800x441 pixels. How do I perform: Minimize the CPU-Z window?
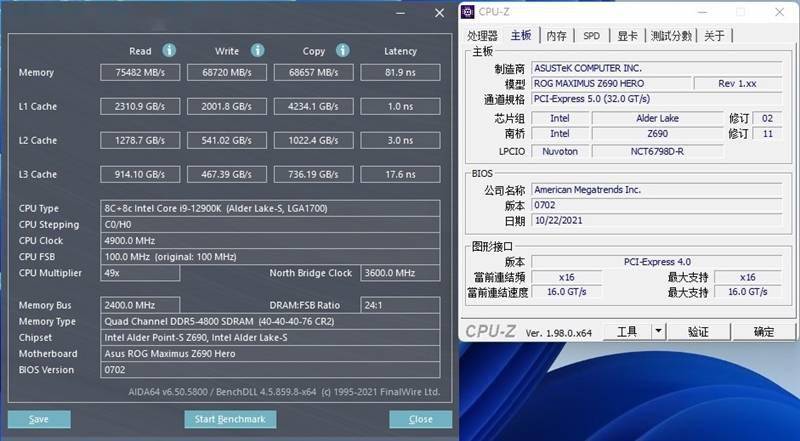click(704, 12)
